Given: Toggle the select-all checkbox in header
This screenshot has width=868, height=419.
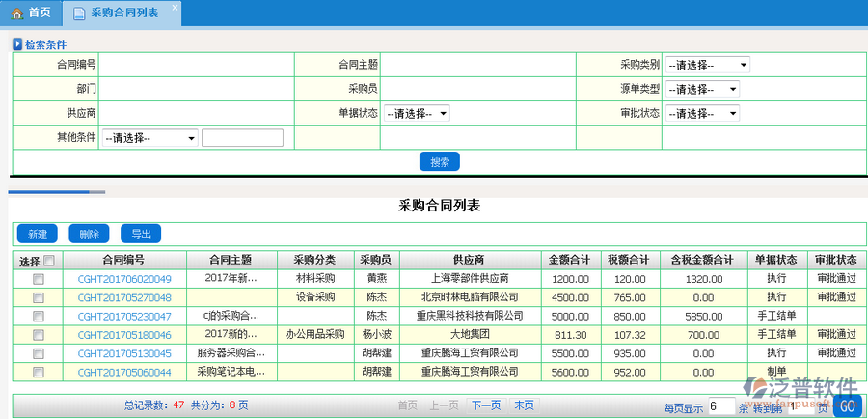Looking at the screenshot, I should coord(49,261).
